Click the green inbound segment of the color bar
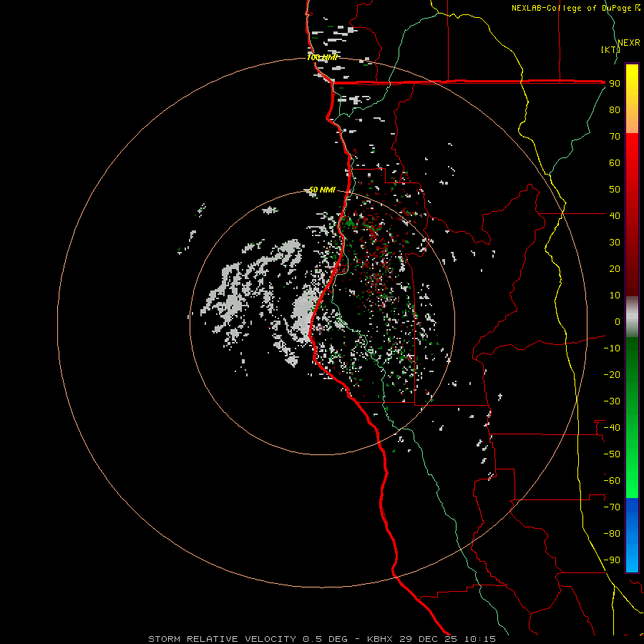The width and height of the screenshot is (644, 644). click(x=632, y=417)
